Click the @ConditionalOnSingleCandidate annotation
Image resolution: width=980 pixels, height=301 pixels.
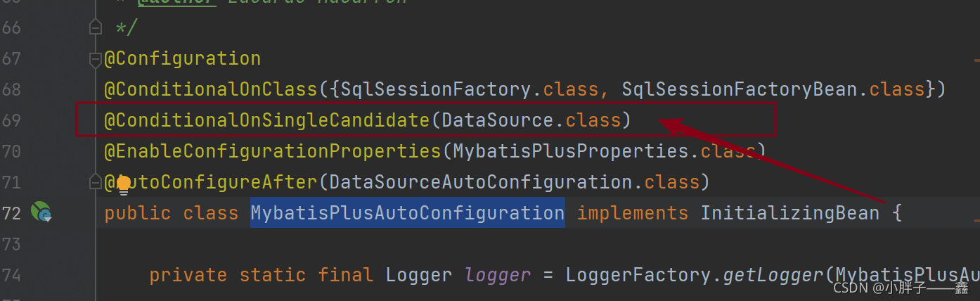coord(266,120)
